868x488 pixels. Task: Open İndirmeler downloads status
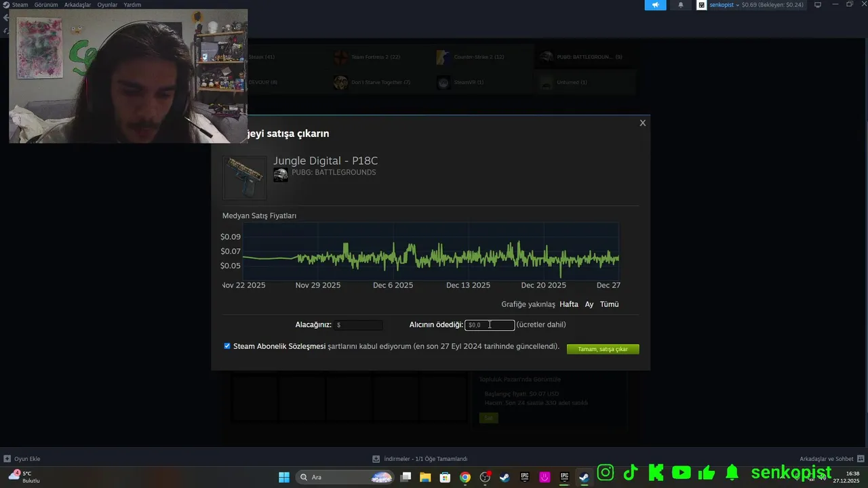(x=420, y=459)
